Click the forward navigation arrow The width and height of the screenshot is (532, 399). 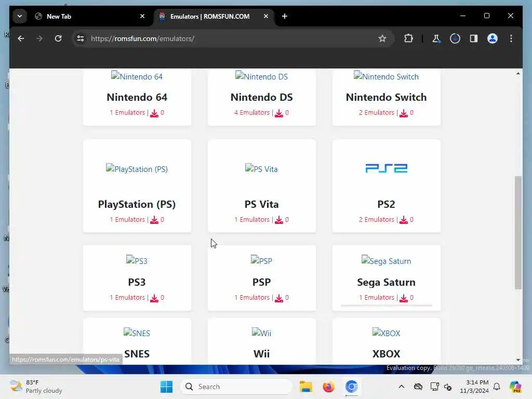tap(39, 38)
